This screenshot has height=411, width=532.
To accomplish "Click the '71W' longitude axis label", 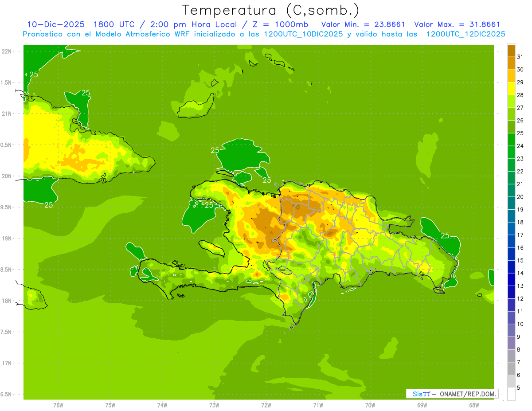I will click(318, 405).
